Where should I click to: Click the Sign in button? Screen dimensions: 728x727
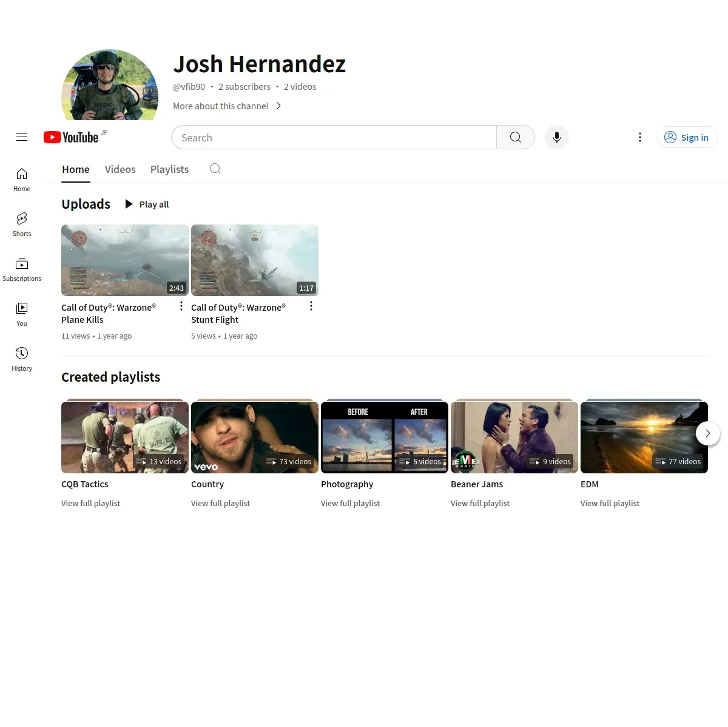coord(687,137)
